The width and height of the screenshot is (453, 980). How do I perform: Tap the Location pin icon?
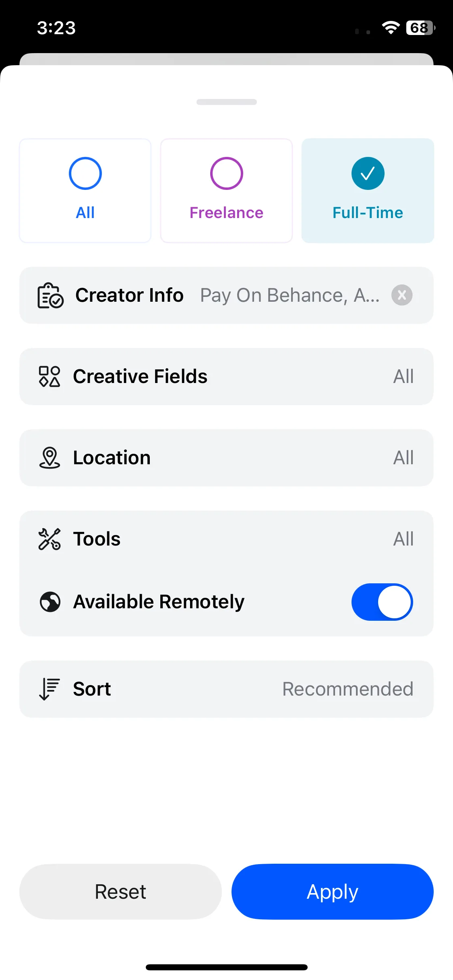click(x=50, y=458)
